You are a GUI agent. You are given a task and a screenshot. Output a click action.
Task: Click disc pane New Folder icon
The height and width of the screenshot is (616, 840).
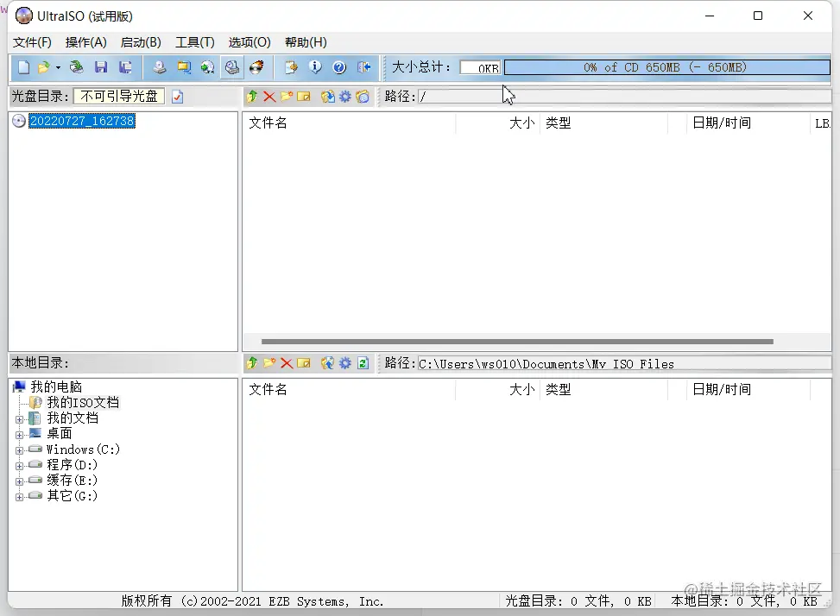point(287,97)
